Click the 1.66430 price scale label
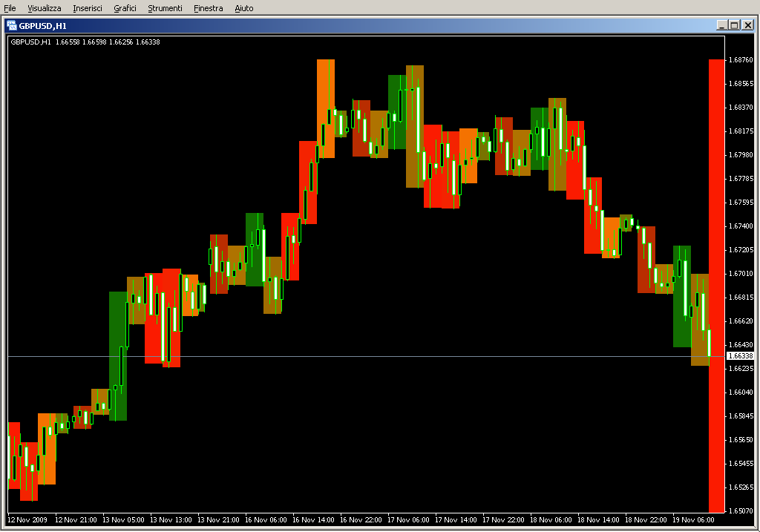The width and height of the screenshot is (760, 532). pyautogui.click(x=741, y=345)
